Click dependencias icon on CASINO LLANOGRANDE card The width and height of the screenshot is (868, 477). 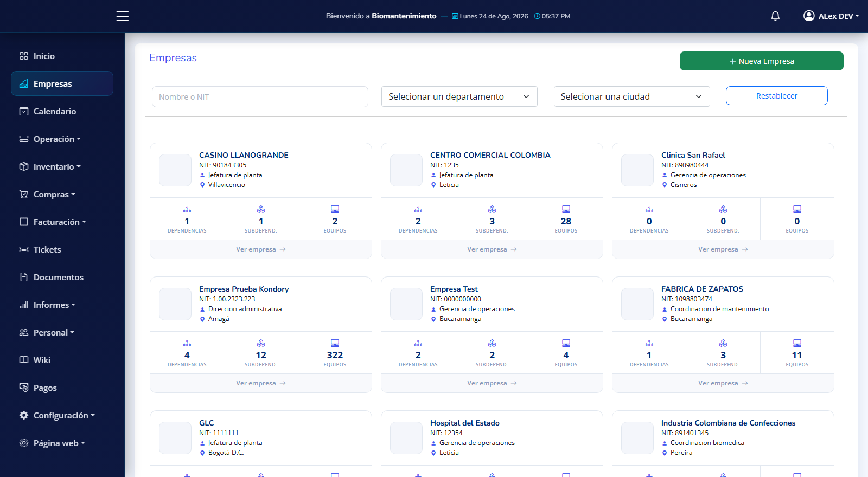pos(187,209)
